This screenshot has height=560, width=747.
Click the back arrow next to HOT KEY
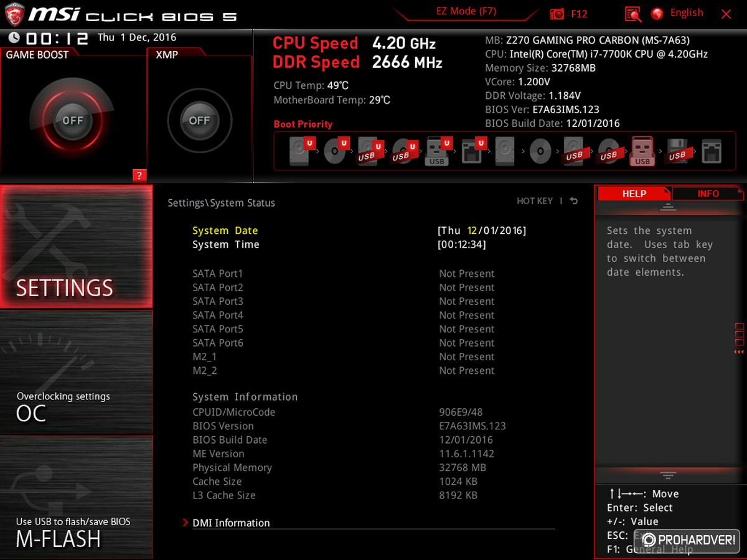click(x=574, y=201)
